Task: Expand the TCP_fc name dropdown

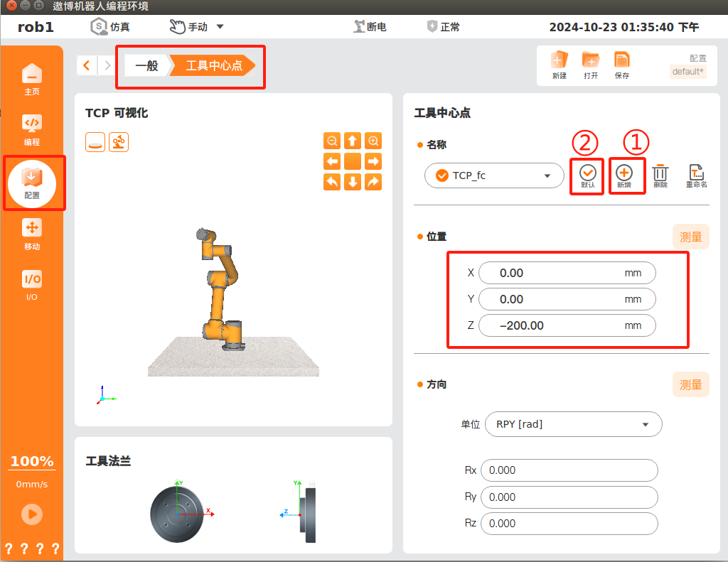Action: [x=547, y=175]
